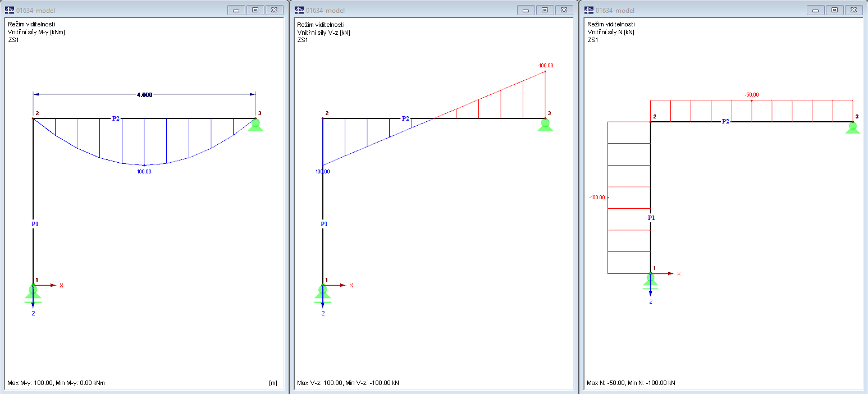The image size is (868, 394).
Task: Close the N diagram window
Action: (853, 10)
